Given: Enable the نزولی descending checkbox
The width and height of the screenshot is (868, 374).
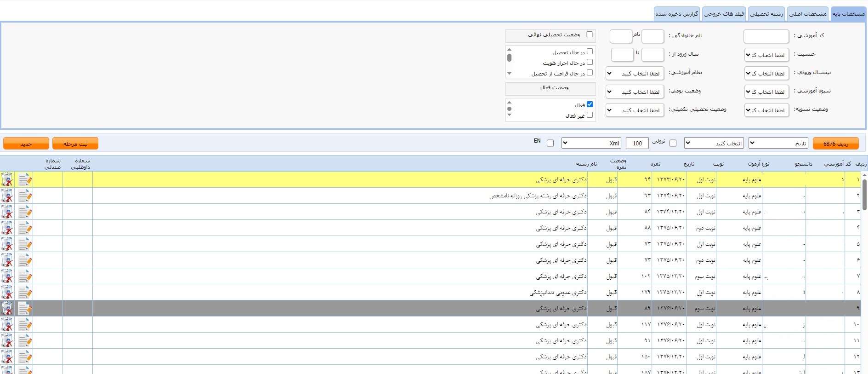Looking at the screenshot, I should tap(673, 143).
